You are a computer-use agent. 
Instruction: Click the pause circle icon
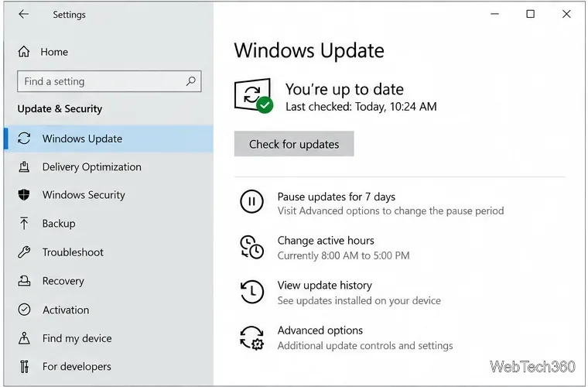click(251, 201)
